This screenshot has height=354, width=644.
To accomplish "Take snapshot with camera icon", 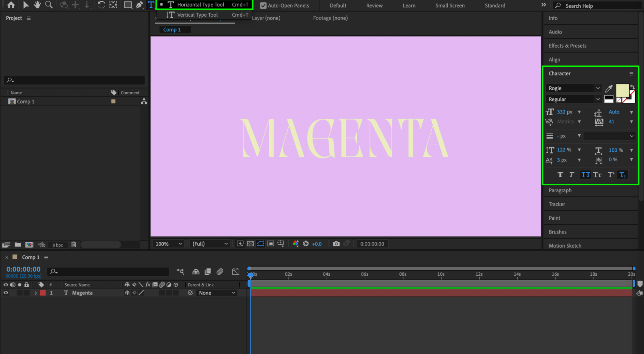I will click(336, 244).
